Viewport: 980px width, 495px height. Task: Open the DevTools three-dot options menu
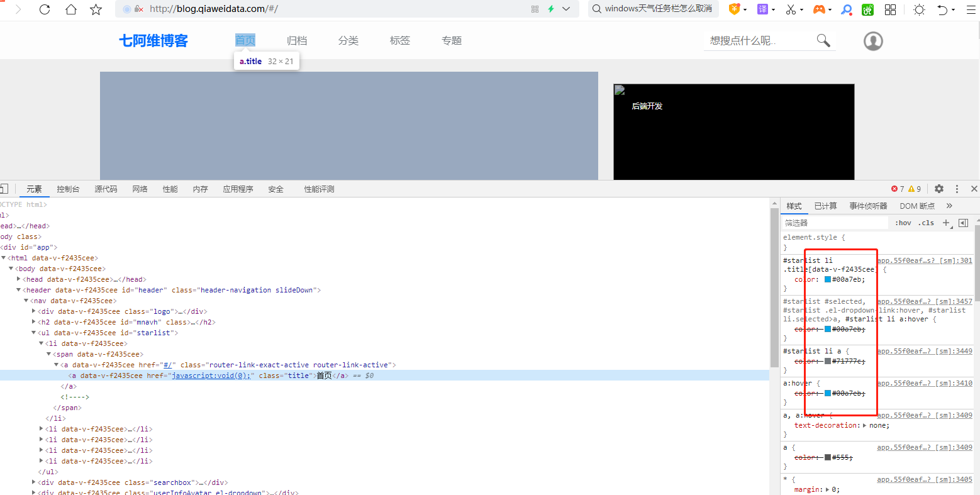tap(957, 189)
